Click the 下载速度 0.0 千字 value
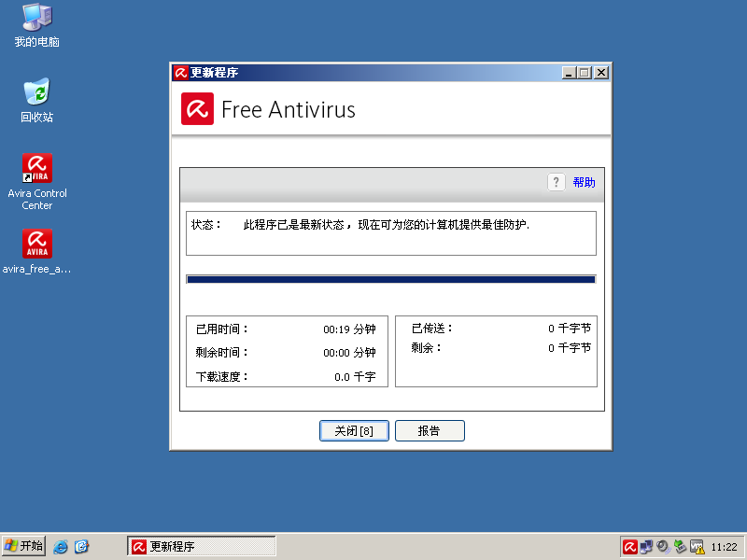 [355, 377]
